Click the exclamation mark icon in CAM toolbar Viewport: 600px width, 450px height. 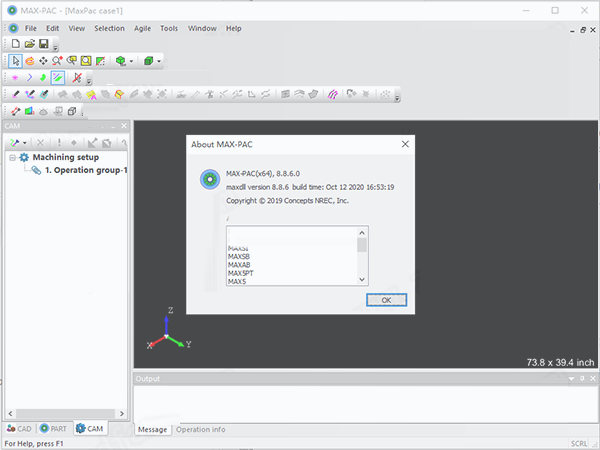59,143
